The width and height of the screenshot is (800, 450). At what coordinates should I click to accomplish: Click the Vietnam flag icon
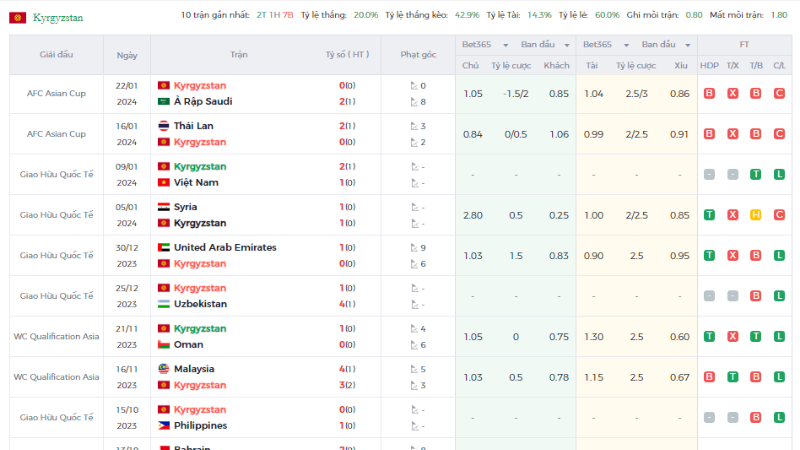point(163,183)
